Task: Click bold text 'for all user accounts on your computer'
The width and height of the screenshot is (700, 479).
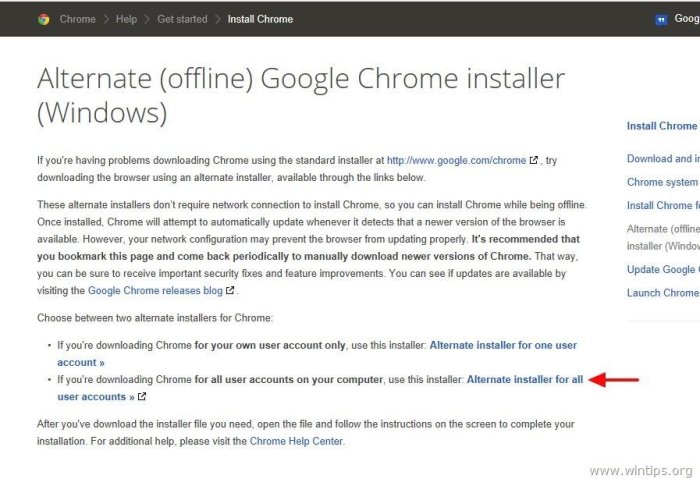Action: tap(288, 379)
